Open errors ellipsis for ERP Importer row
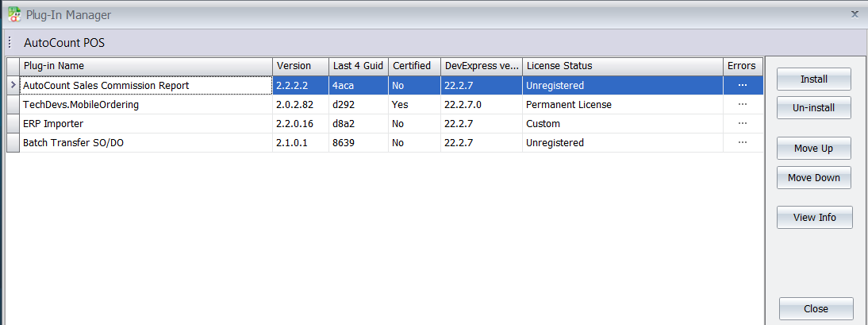This screenshot has height=325, width=868. click(742, 123)
